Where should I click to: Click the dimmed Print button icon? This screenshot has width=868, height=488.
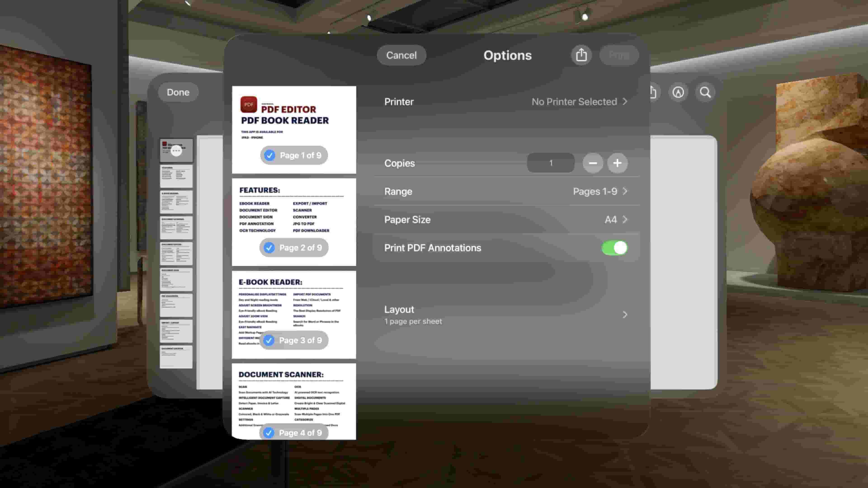point(619,55)
